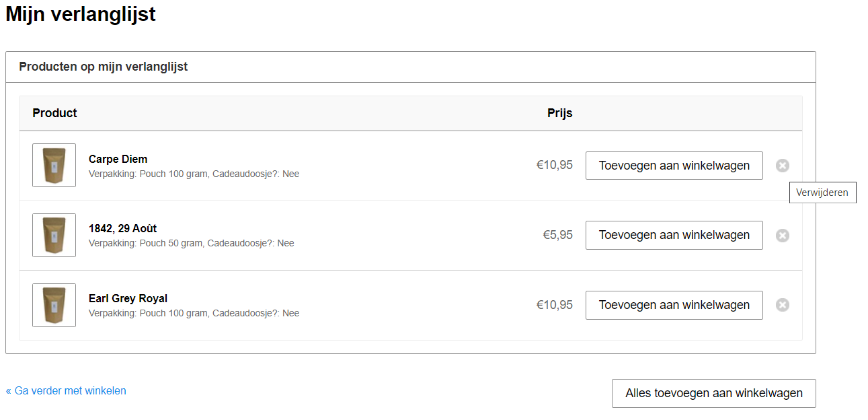Remove Earl Grey Royal from wishlist
Image resolution: width=868 pixels, height=420 pixels.
coord(782,305)
